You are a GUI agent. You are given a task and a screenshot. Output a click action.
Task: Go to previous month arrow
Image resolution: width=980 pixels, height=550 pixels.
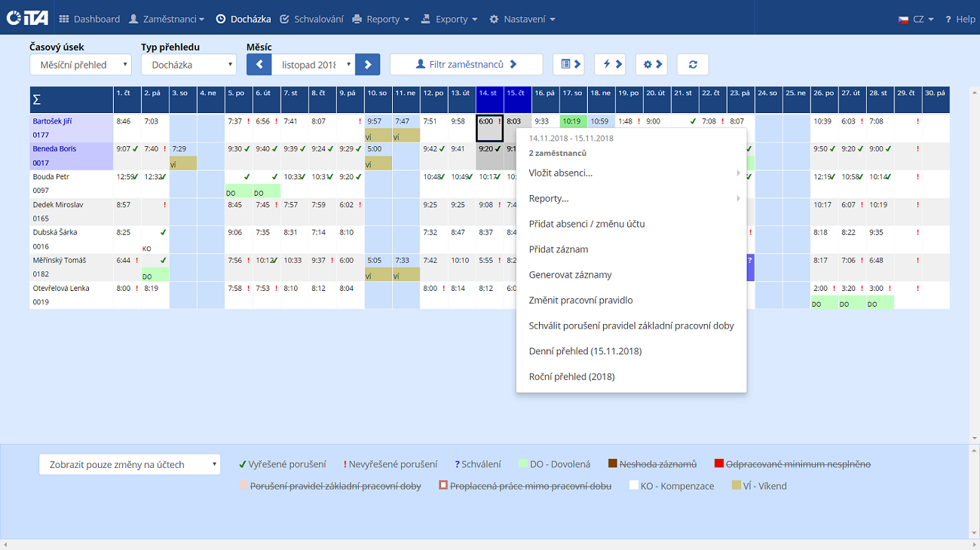(x=259, y=65)
